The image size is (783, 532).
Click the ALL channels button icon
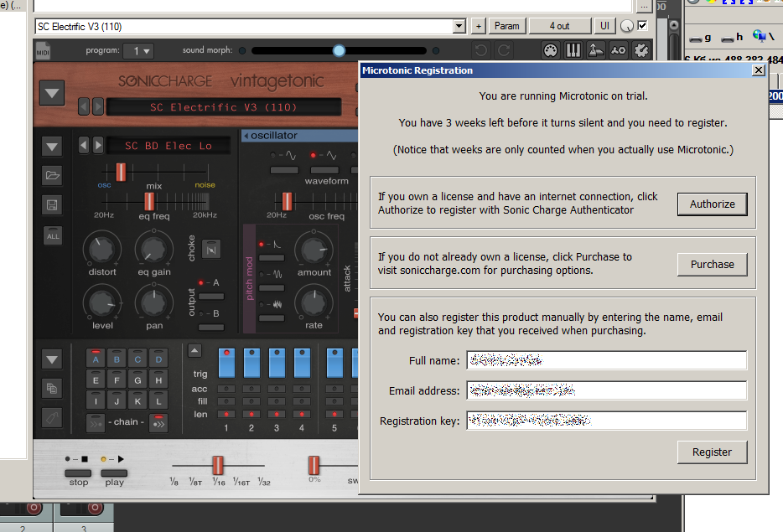pos(53,236)
